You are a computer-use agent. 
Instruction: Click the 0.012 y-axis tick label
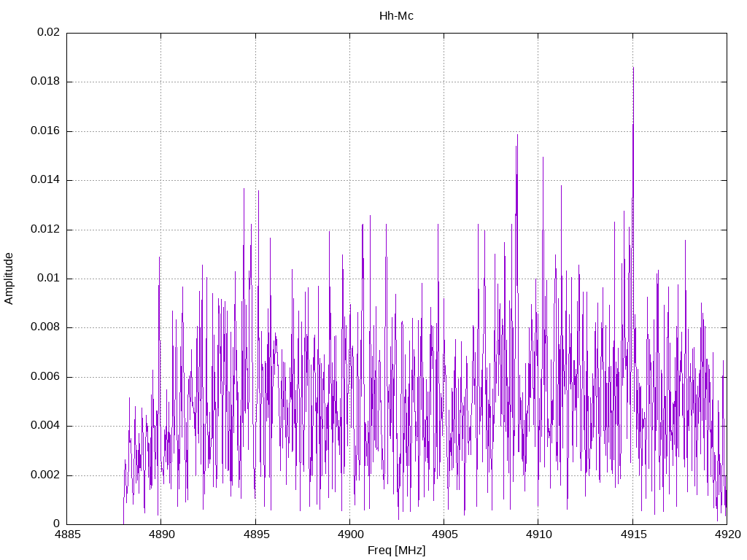click(45, 230)
